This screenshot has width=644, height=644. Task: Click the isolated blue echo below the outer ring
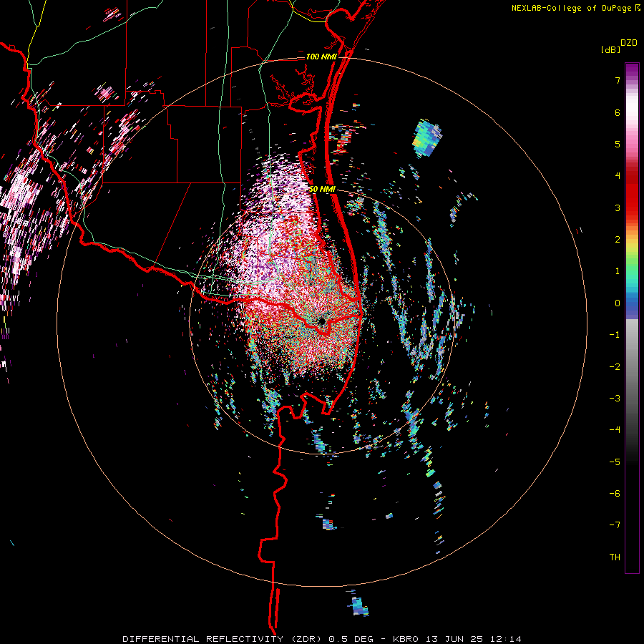click(x=358, y=605)
